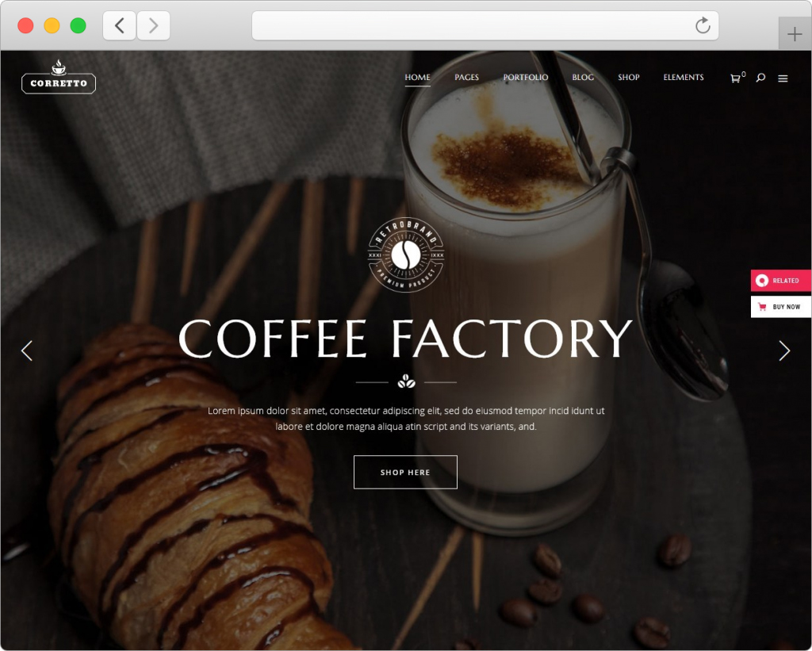Image resolution: width=812 pixels, height=651 pixels.
Task: Open the Elements menu
Action: tap(684, 77)
